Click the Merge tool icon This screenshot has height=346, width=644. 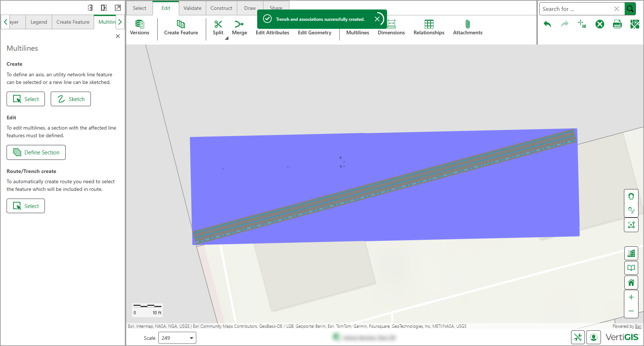[239, 24]
